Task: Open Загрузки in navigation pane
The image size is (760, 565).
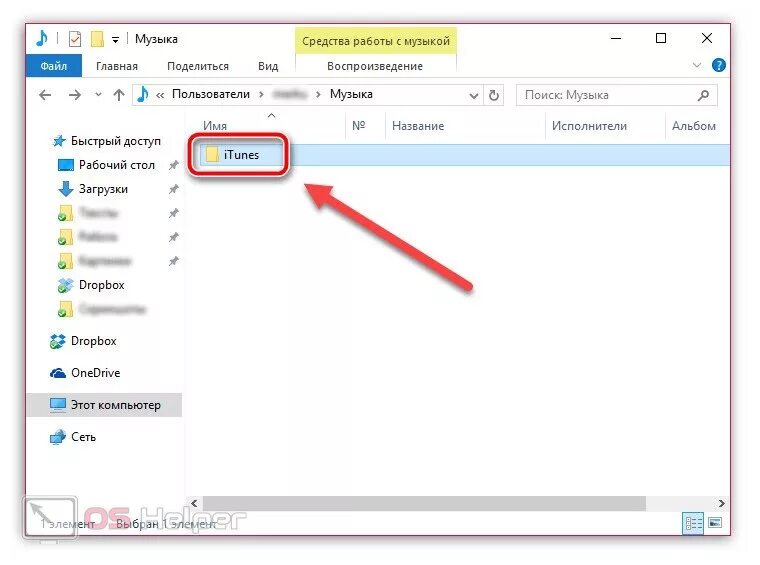Action: coord(103,189)
